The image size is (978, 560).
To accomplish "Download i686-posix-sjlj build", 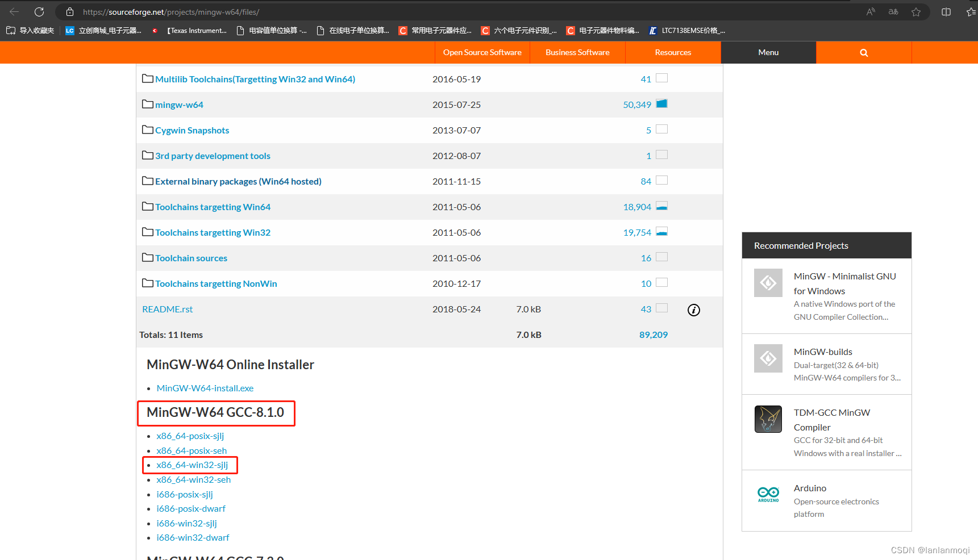I will click(x=185, y=494).
